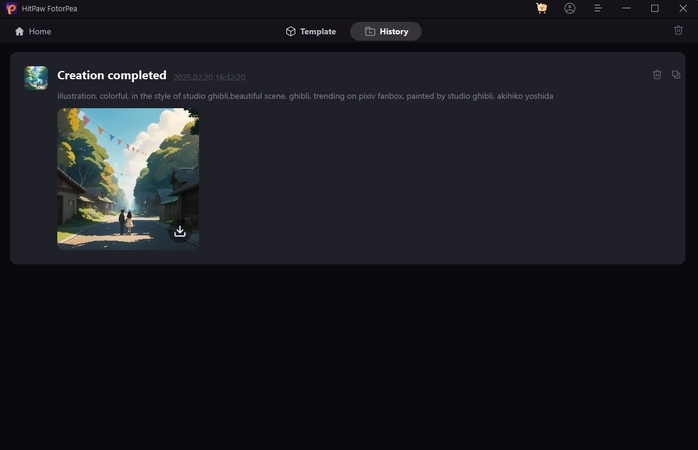
Task: Click the 'Creation completed' heading
Action: tap(112, 75)
